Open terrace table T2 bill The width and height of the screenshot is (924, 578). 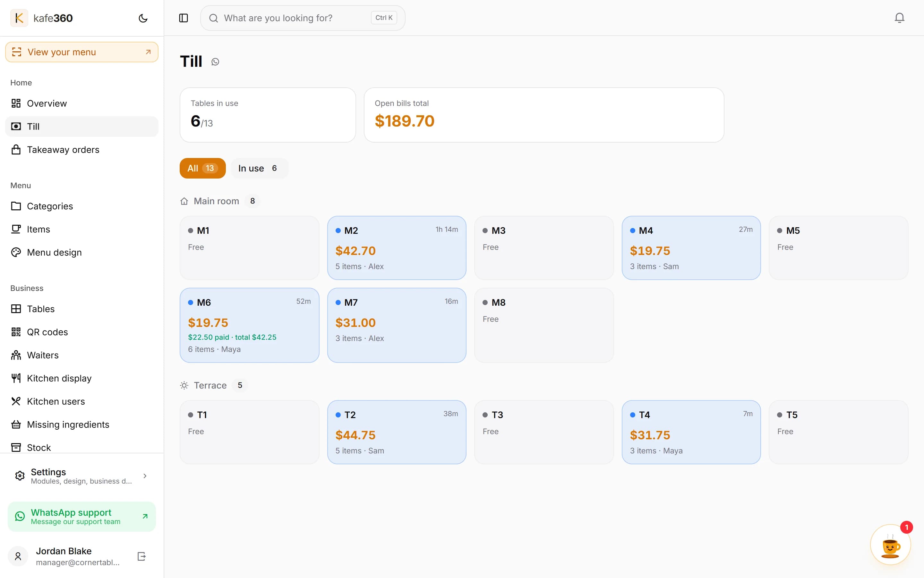[x=397, y=432]
